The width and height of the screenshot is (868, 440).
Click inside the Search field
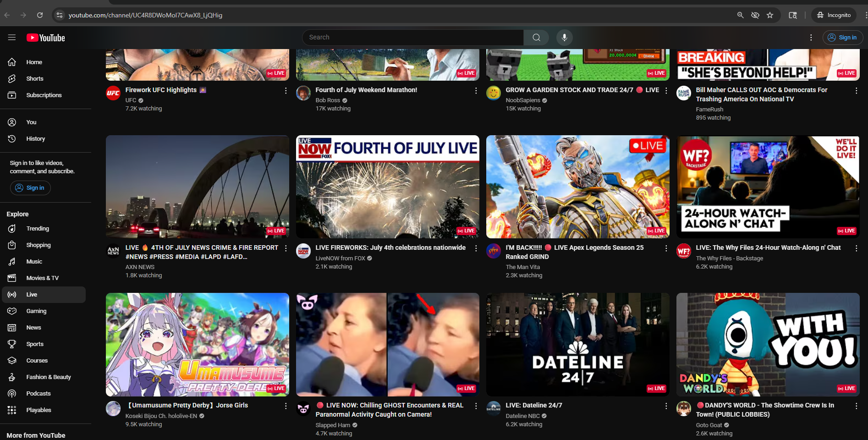point(412,38)
